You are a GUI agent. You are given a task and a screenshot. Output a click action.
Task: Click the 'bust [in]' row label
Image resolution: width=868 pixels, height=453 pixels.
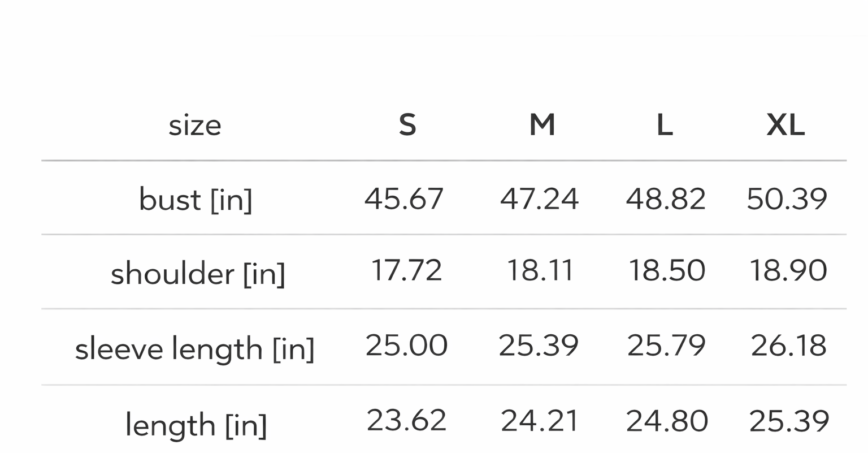click(196, 200)
